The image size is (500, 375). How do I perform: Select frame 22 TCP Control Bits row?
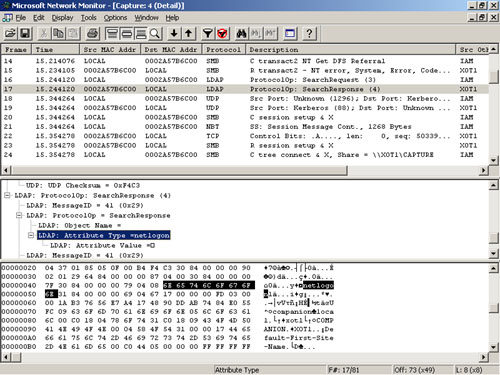245,136
